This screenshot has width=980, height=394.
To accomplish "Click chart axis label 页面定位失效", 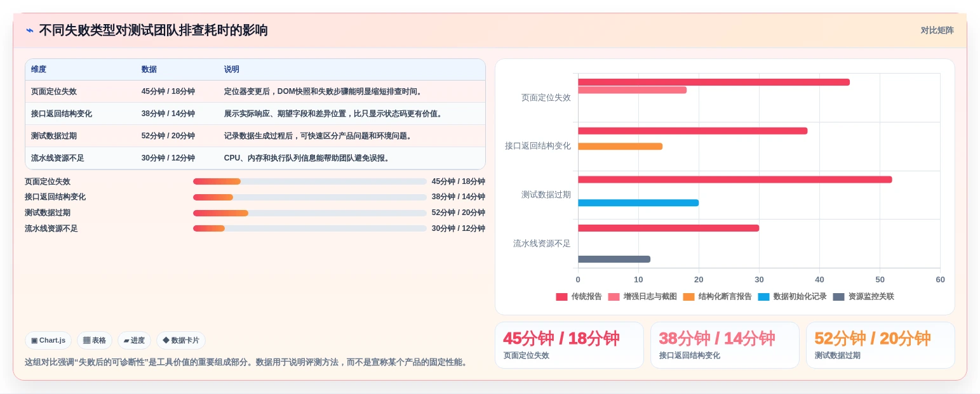I will 546,98.
